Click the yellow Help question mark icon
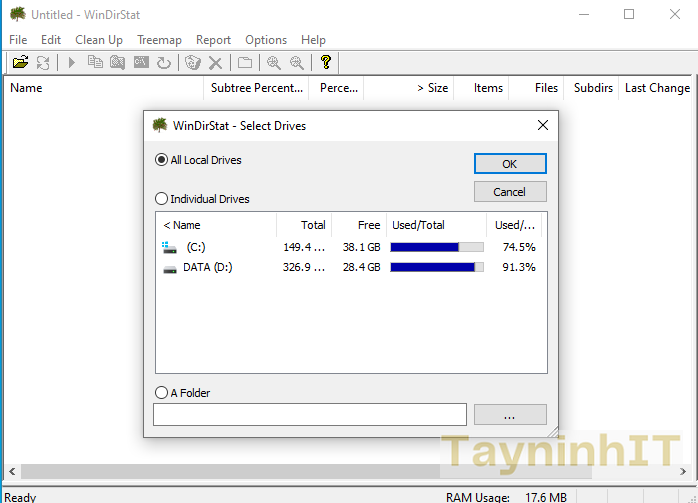 [325, 63]
